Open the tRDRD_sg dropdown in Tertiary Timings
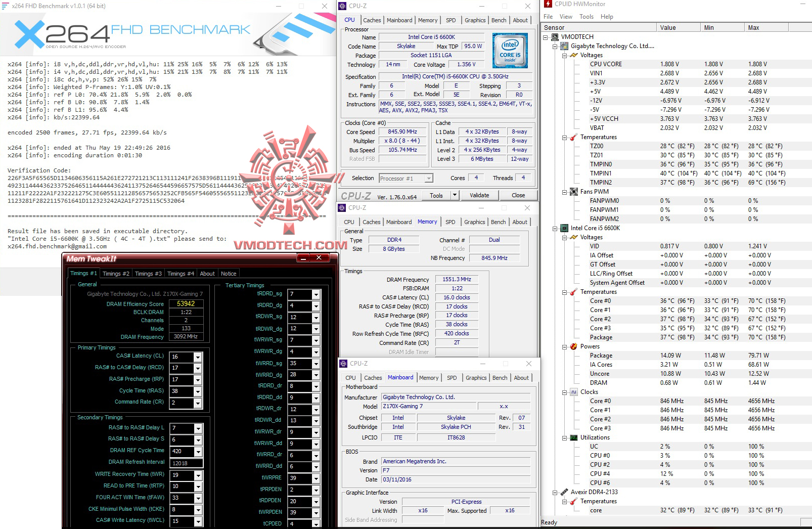Viewport: 812px width, 529px height. pos(316,294)
